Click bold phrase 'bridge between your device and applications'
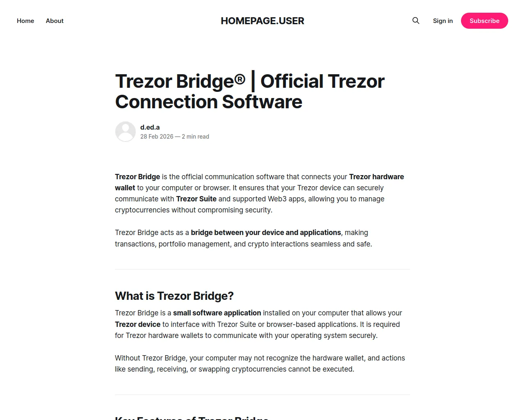 [x=266, y=233]
